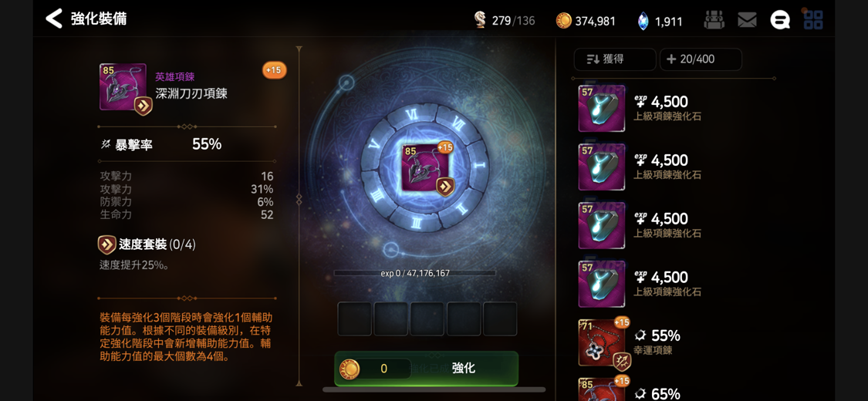This screenshot has height=401, width=868.
Task: Open the mail envelope icon
Action: (x=747, y=21)
